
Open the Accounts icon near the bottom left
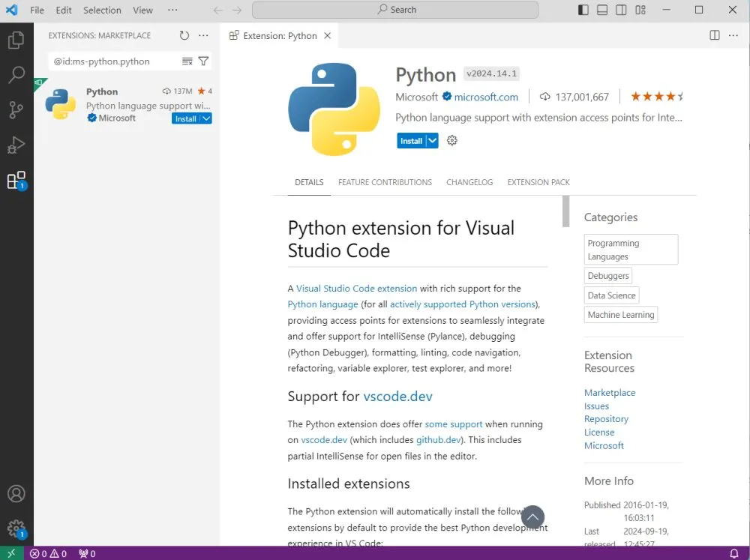coord(16,493)
